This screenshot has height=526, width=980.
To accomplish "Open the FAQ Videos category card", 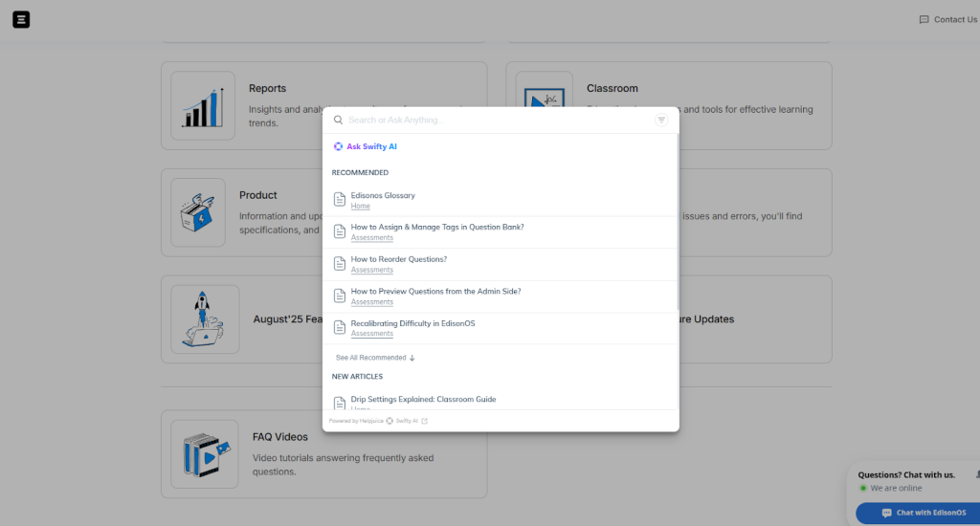I will click(x=323, y=454).
